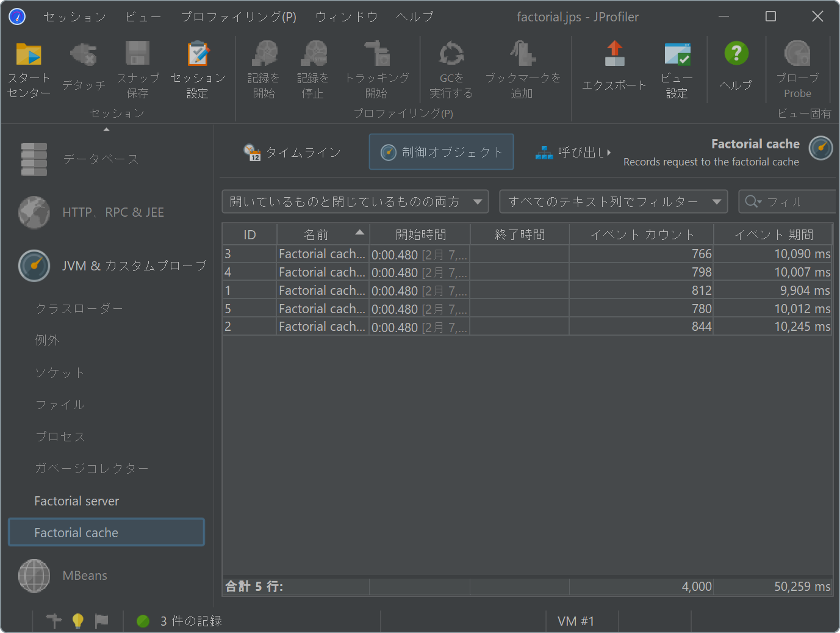Collapse sidebar using small up arrow

tap(107, 129)
